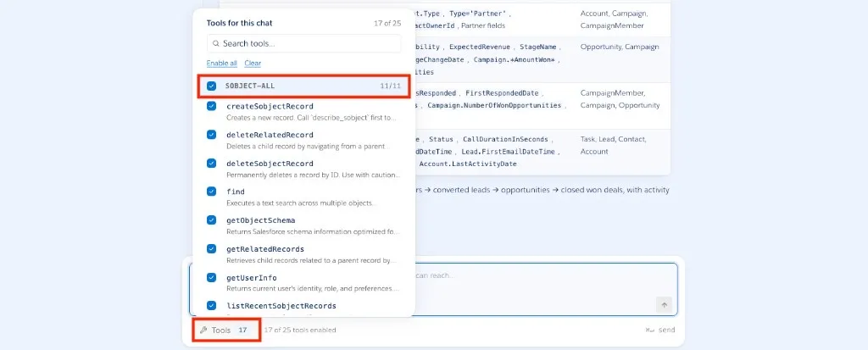
Task: Click the ExpectedRevenue field text
Action: 481,47
